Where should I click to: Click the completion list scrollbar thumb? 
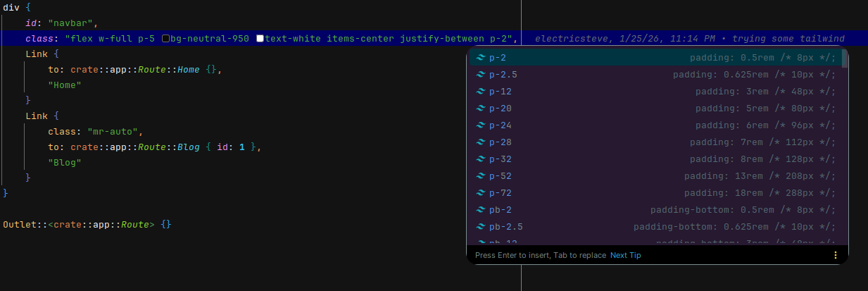coord(844,58)
